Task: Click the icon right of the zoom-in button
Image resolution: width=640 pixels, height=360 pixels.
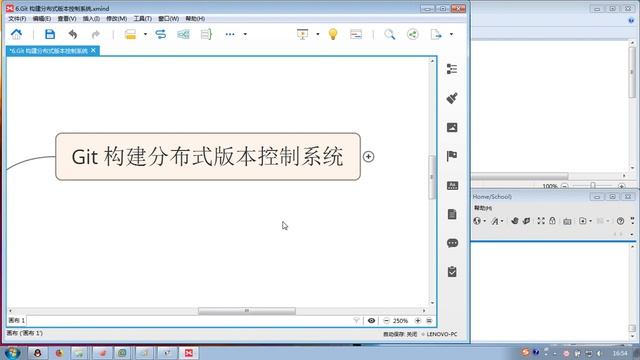Action: pos(429,321)
